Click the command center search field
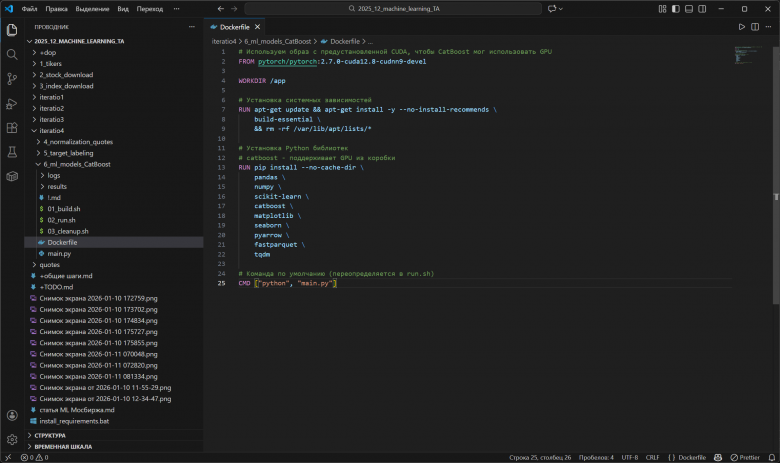 393,8
